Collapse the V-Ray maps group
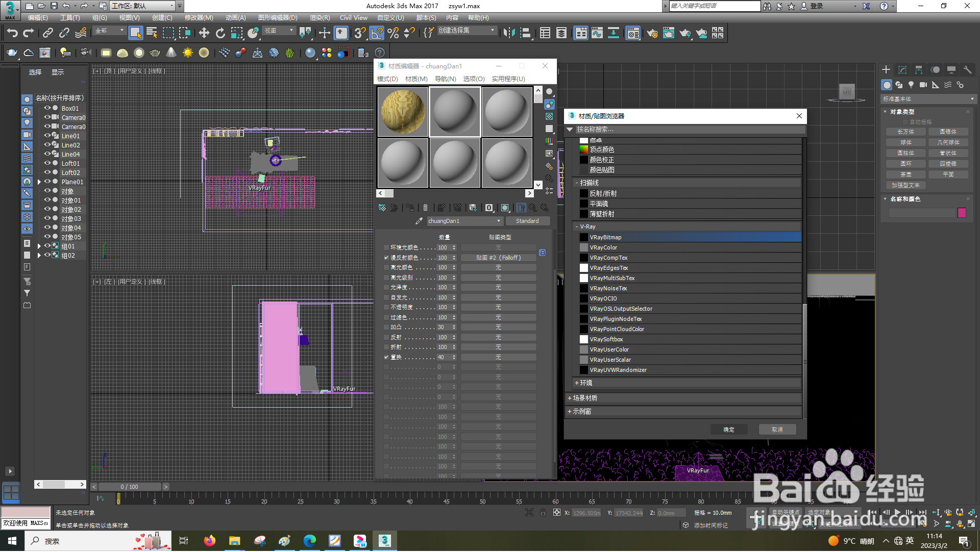Screen dimensions: 980x552 [x=577, y=227]
